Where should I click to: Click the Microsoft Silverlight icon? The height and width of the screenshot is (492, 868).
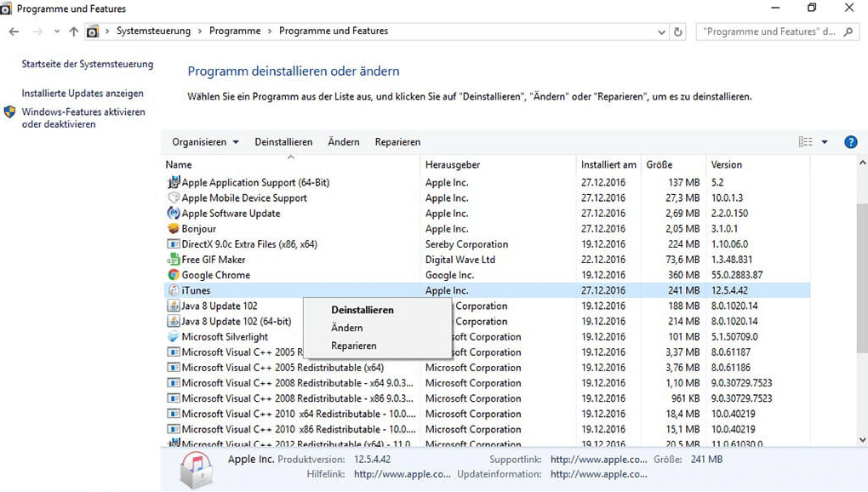pyautogui.click(x=174, y=336)
